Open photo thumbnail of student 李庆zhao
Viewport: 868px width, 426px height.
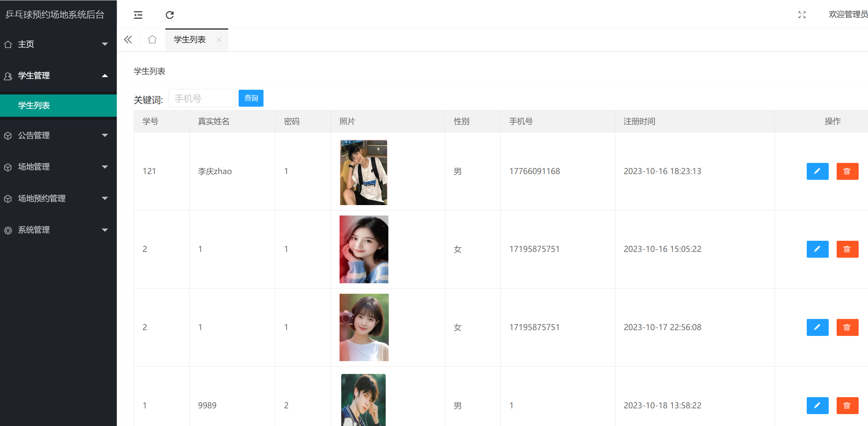tap(363, 173)
